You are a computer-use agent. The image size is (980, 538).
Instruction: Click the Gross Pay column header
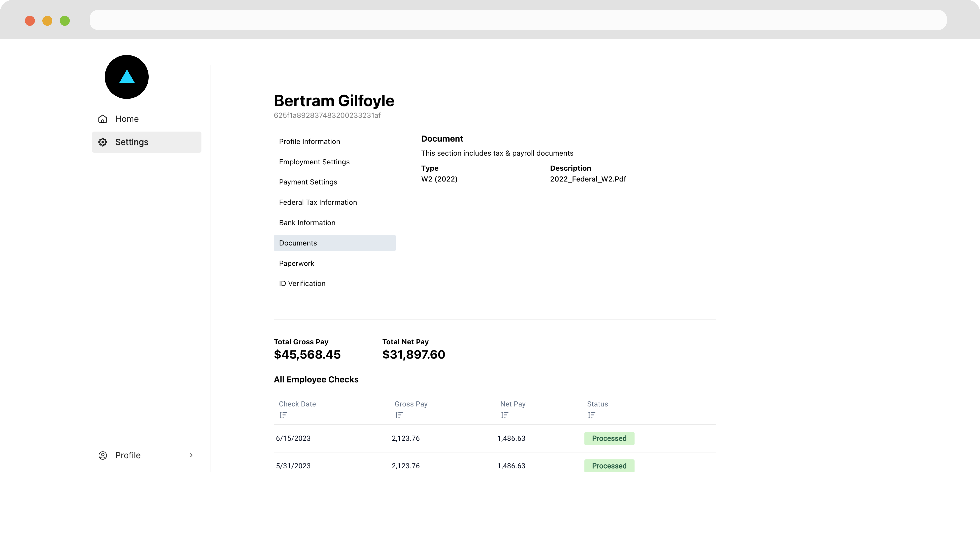(x=411, y=404)
